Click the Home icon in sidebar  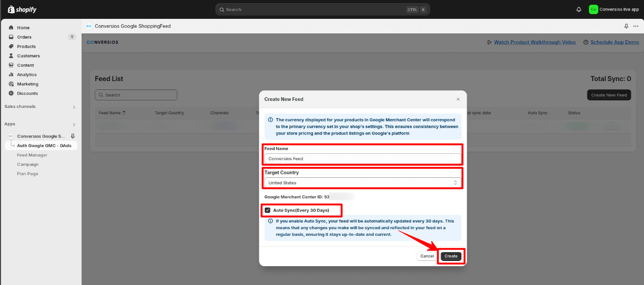[x=11, y=28]
